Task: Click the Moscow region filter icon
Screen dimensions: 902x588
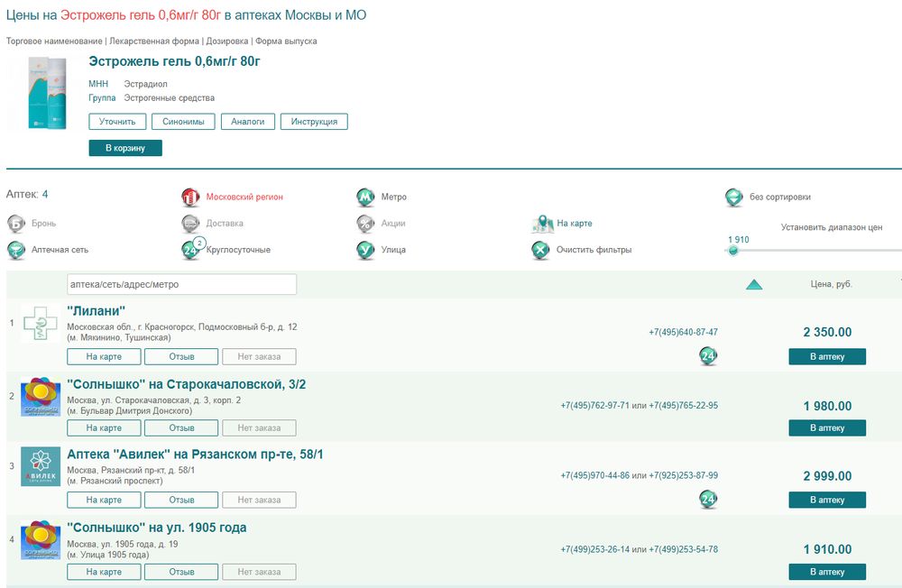Action: click(190, 198)
